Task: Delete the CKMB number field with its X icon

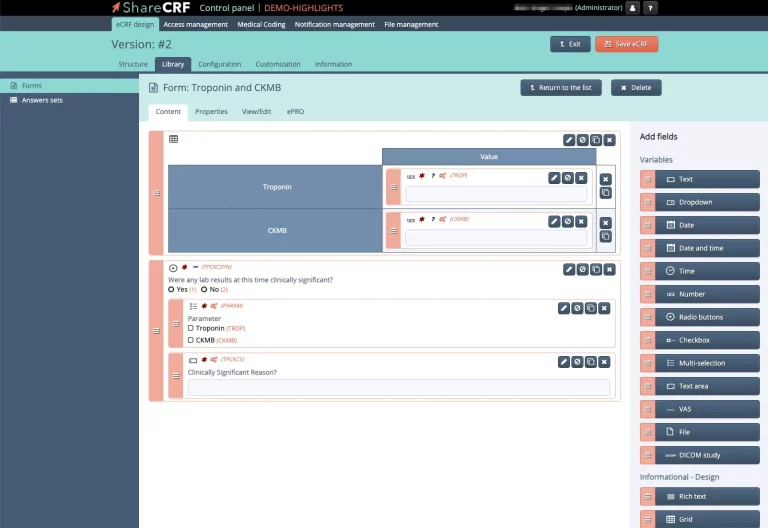Action: (581, 221)
